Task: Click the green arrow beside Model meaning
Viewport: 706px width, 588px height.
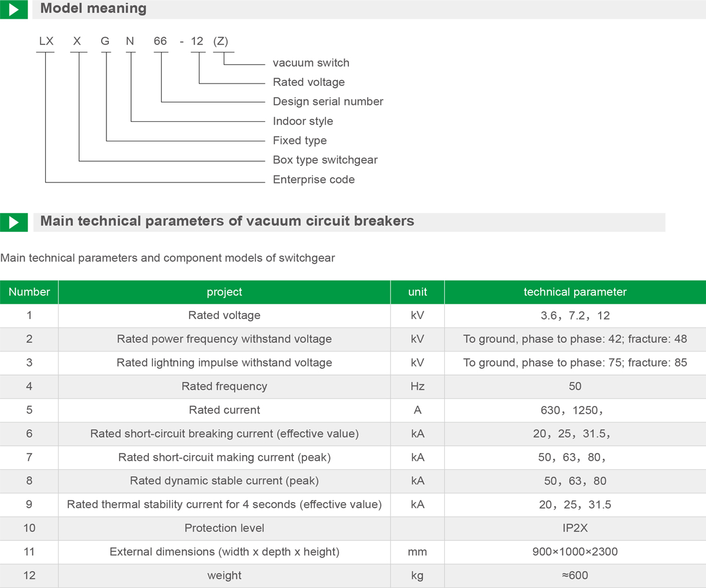Action: (14, 9)
